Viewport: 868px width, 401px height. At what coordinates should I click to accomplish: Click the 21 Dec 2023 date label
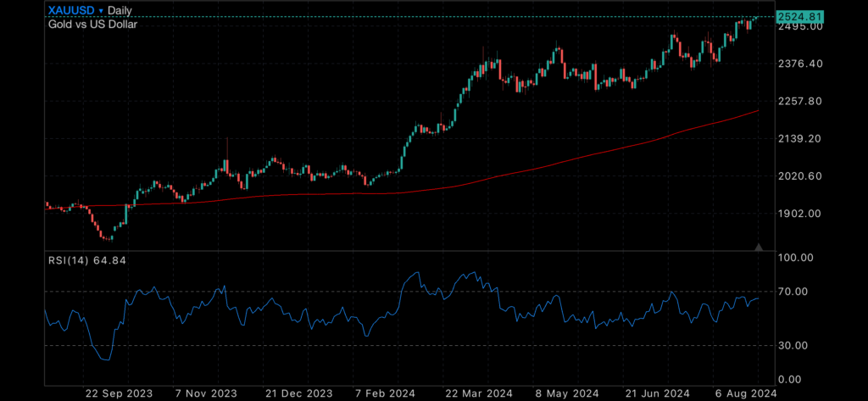[x=299, y=393]
